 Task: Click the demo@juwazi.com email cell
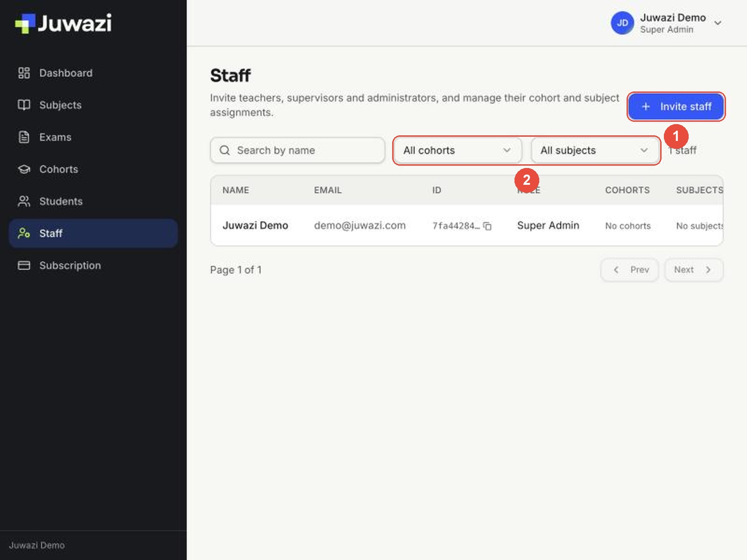click(x=360, y=225)
